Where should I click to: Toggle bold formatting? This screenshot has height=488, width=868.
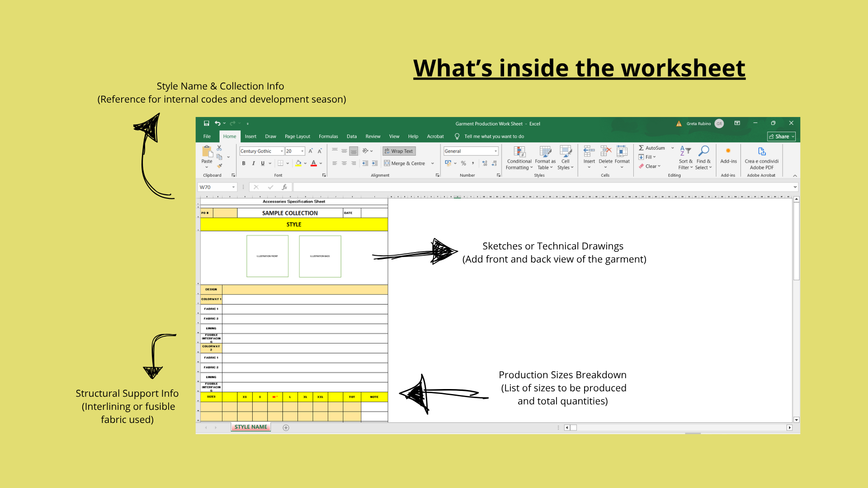[x=244, y=163]
